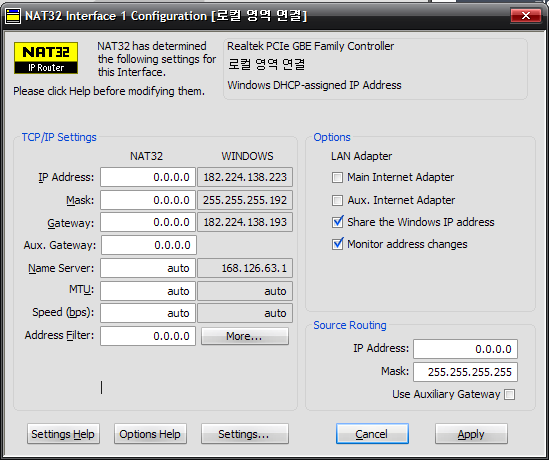Click the Settings... button
Screen dimensions: 549x460
[x=245, y=434]
